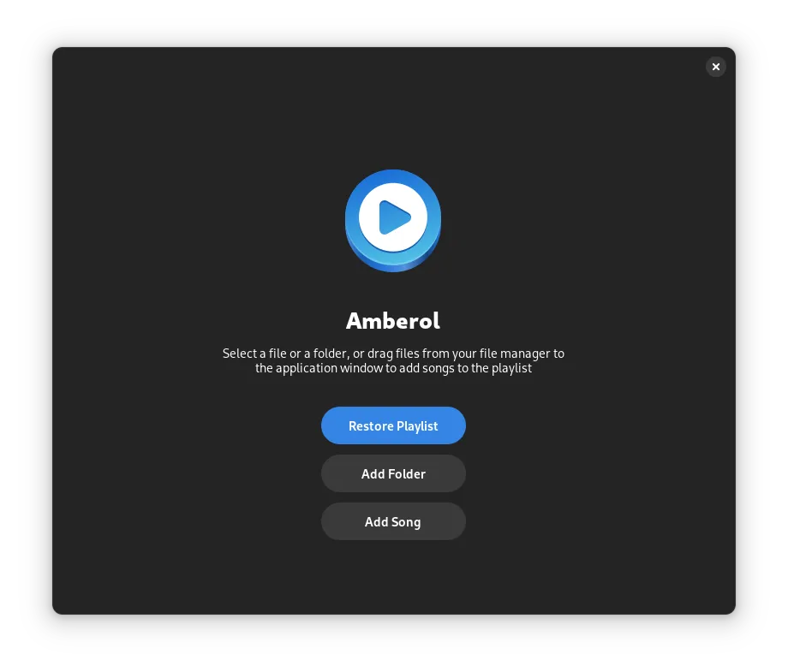Click the Add Folder button
This screenshot has height=672, width=788.
tap(393, 473)
